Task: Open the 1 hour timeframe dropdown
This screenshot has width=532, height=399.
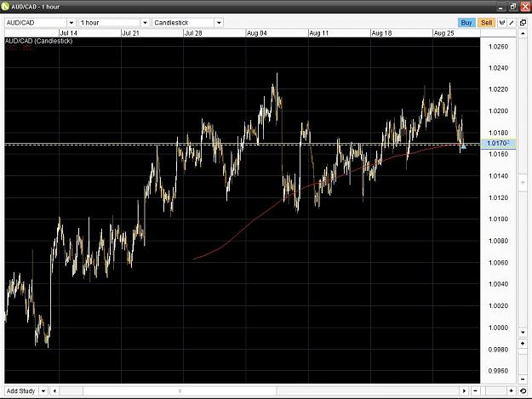Action: [x=145, y=23]
